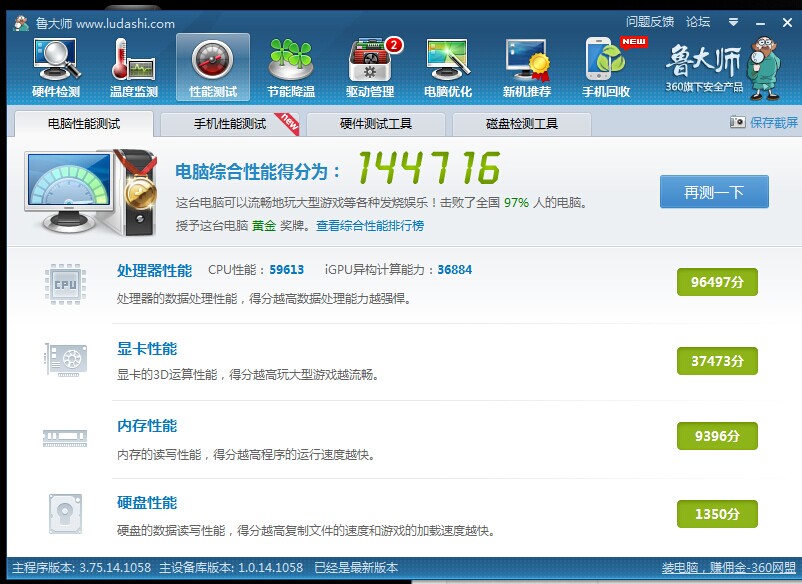This screenshot has height=584, width=802.
Task: Click the 内存性能 heading
Action: [147, 425]
